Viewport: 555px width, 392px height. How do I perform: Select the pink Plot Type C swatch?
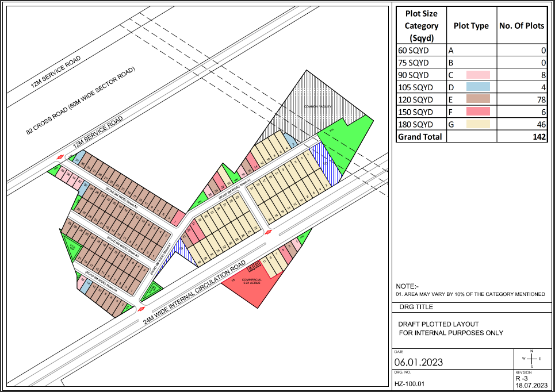click(x=477, y=75)
